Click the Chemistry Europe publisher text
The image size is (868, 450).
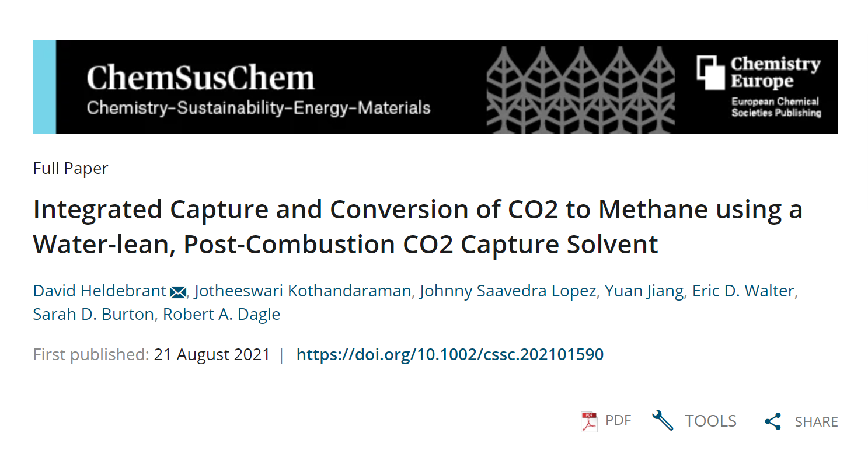pyautogui.click(x=775, y=72)
